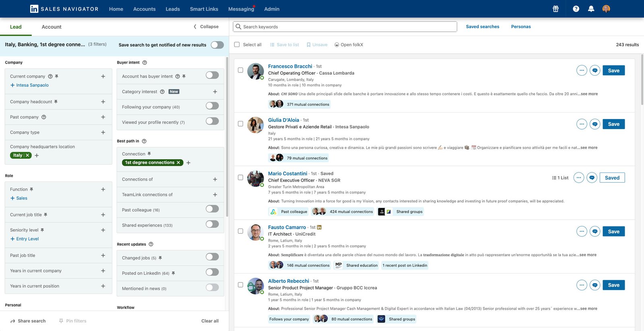The height and width of the screenshot is (331, 644).
Task: Open more actions for Fausto Camarro
Action: pos(582,231)
